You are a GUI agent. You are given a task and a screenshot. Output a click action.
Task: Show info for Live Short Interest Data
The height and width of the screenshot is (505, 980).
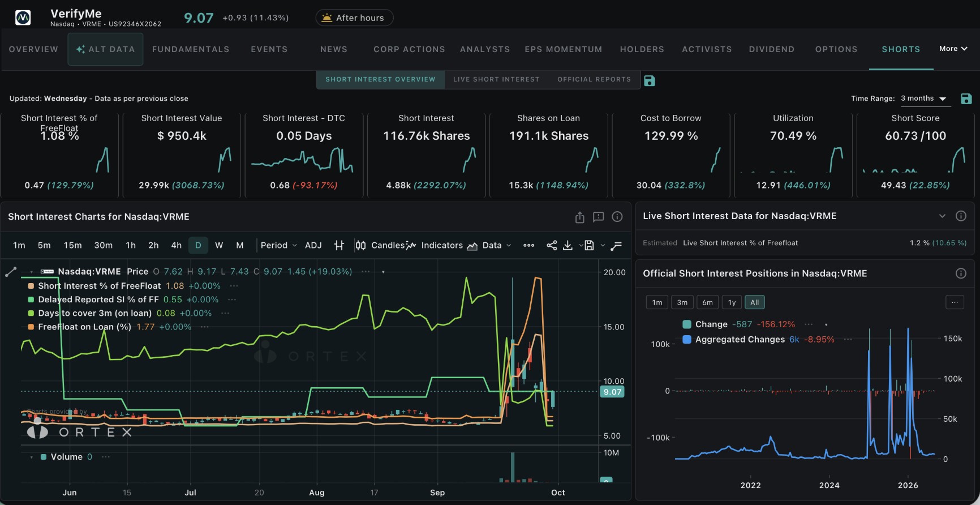[x=961, y=216]
